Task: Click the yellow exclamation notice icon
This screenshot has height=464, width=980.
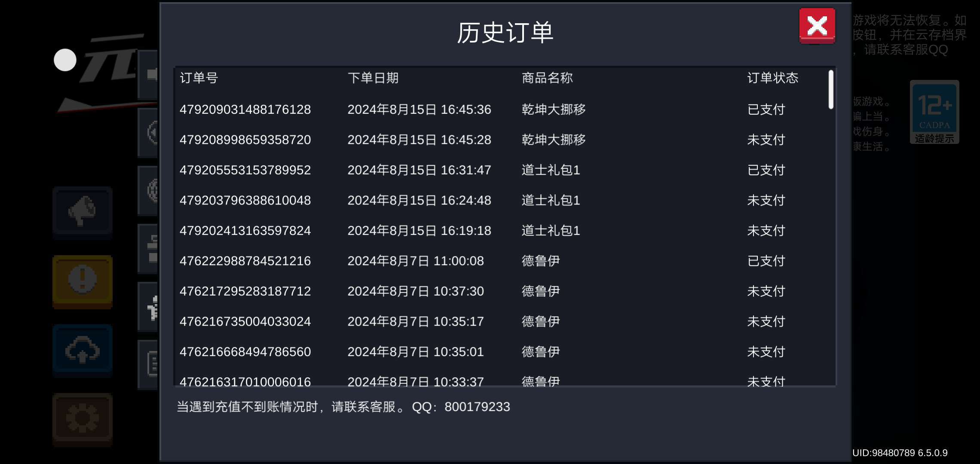Action: pos(83,280)
